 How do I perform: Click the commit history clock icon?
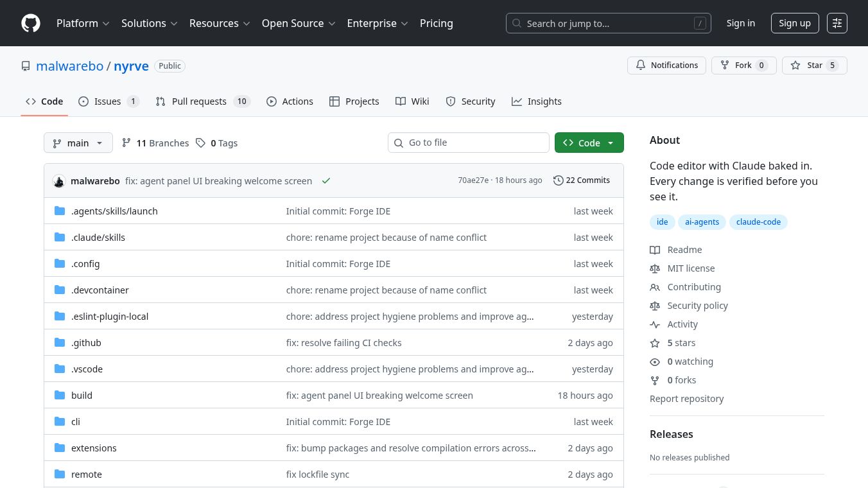click(558, 180)
